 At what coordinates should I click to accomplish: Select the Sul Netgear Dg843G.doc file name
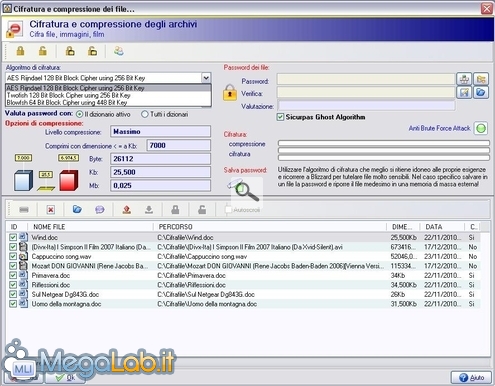65,294
